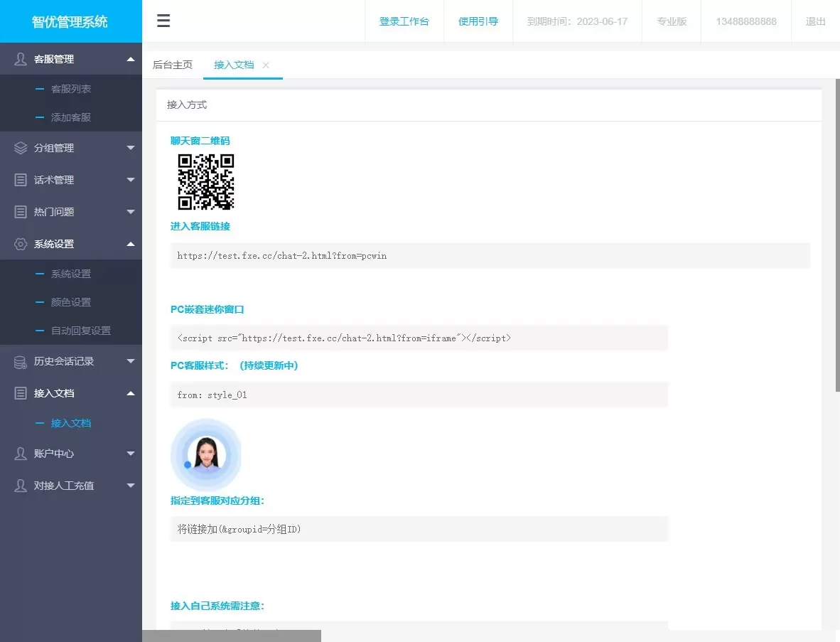Click the 热门问题 list icon
840x642 pixels.
point(21,212)
